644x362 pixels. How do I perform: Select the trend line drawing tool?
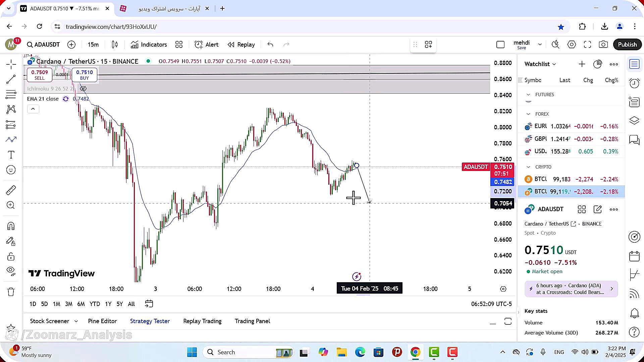(x=11, y=79)
